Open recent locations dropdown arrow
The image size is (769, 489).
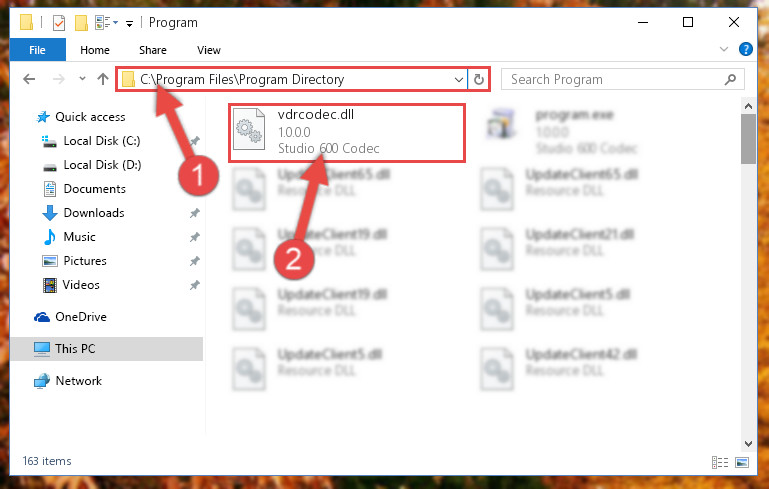click(x=82, y=79)
